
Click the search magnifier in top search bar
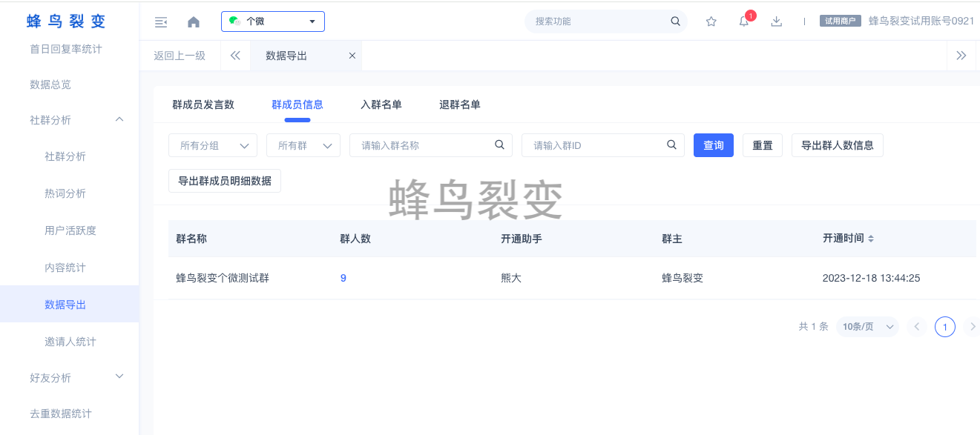point(675,21)
